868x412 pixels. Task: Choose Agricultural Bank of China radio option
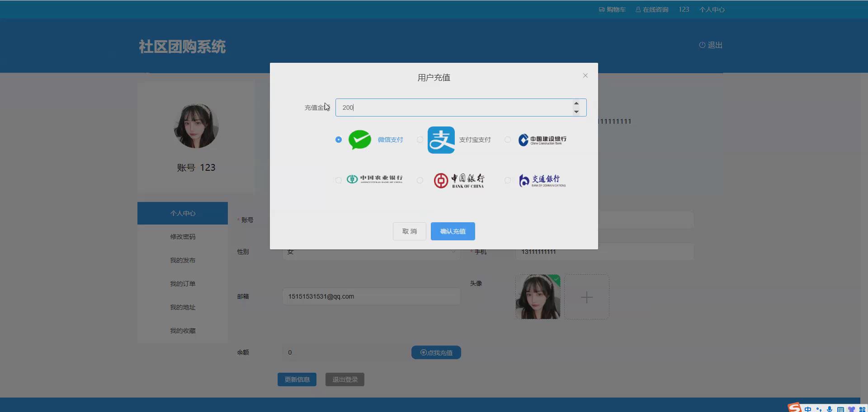(x=339, y=180)
